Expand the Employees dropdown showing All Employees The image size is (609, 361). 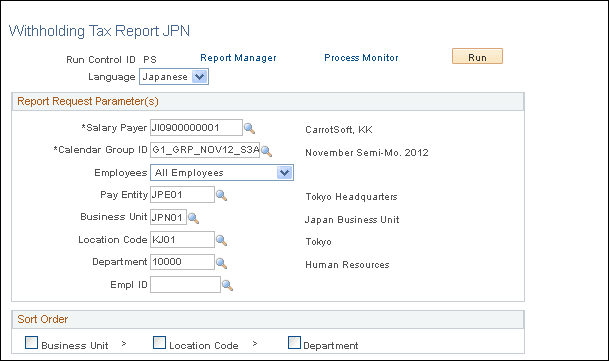[x=222, y=173]
